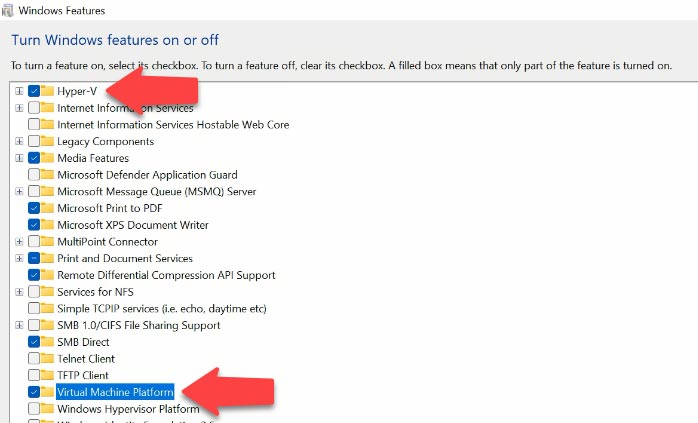This screenshot has height=423, width=698.
Task: Expand the Media Features node
Action: tap(19, 158)
